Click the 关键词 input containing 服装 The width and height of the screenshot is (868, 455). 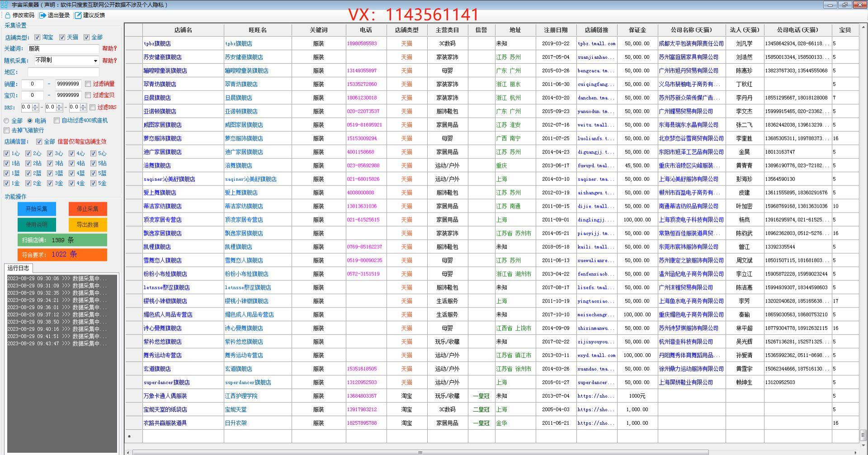click(x=63, y=49)
